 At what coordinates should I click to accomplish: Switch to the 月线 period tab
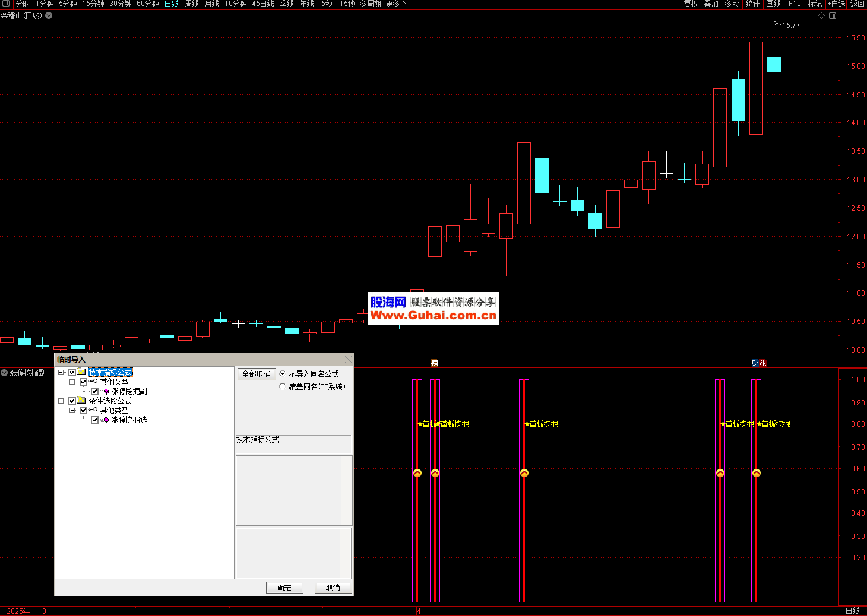(x=212, y=4)
